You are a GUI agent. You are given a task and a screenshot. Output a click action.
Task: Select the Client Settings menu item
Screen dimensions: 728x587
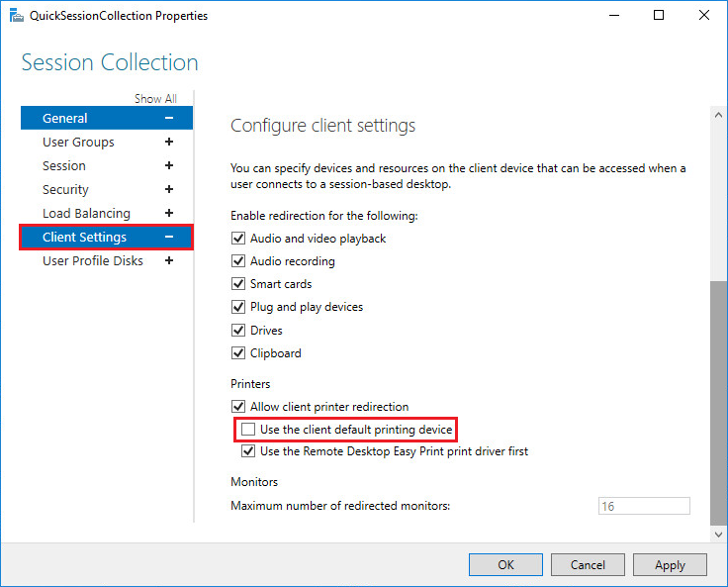(x=84, y=238)
